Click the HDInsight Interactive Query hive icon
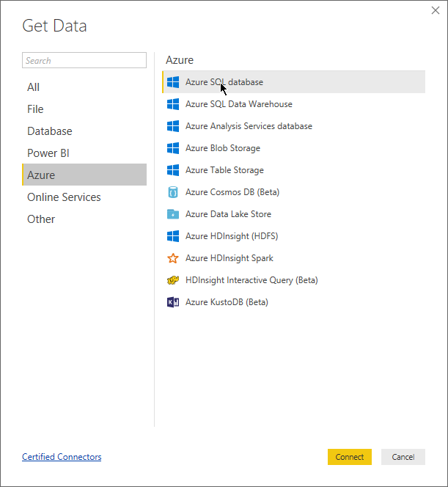Viewport: 448px width, 487px height. point(173,280)
